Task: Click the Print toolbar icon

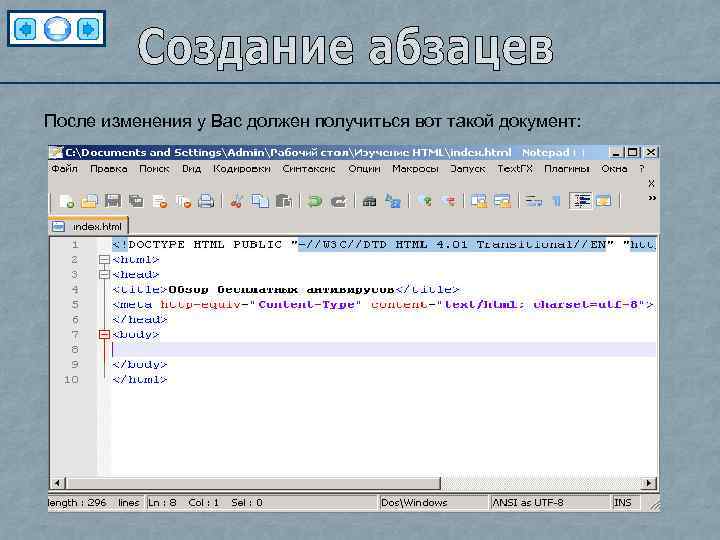Action: 206,201
